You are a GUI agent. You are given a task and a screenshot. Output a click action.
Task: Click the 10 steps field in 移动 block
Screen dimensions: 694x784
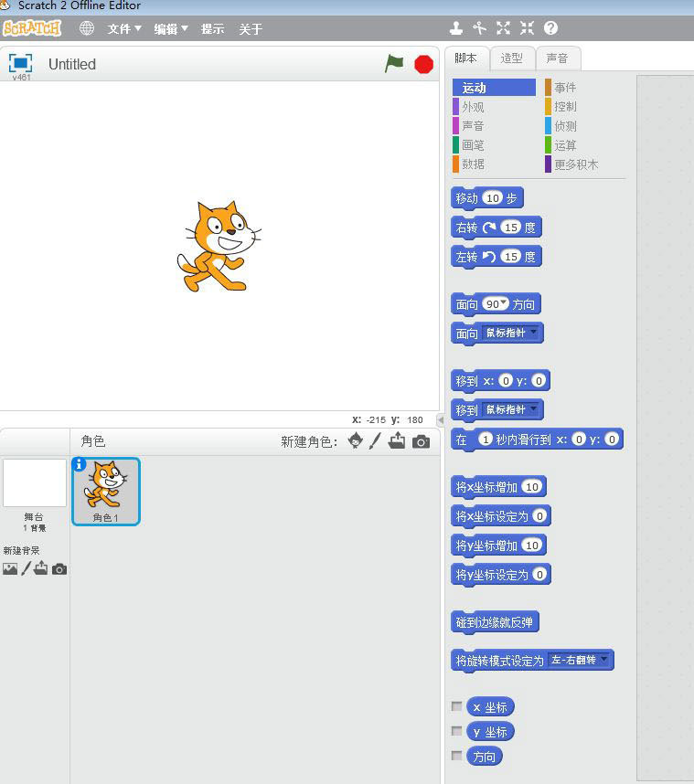tap(492, 198)
